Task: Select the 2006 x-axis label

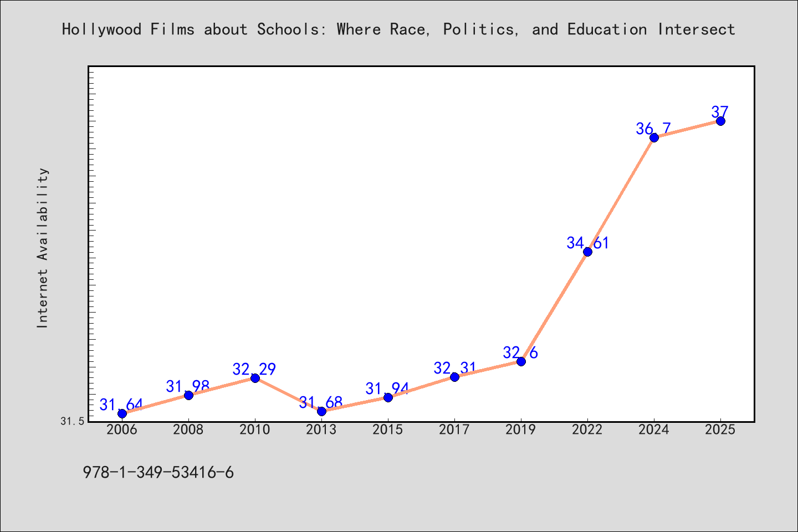Action: click(122, 430)
